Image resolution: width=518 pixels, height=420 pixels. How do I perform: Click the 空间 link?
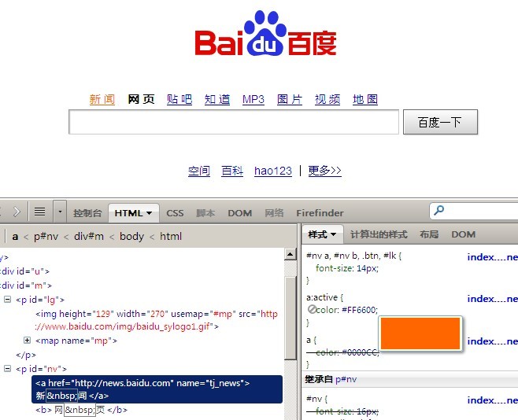tap(199, 171)
